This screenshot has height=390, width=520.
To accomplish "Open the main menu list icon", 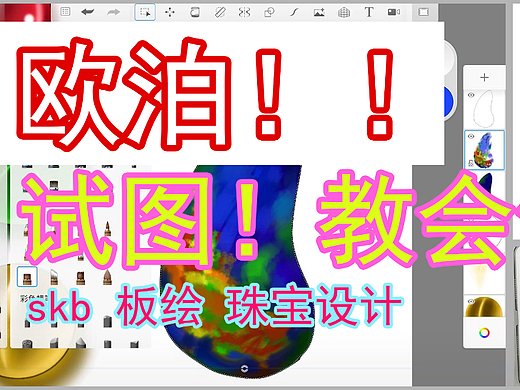I will (x=65, y=12).
